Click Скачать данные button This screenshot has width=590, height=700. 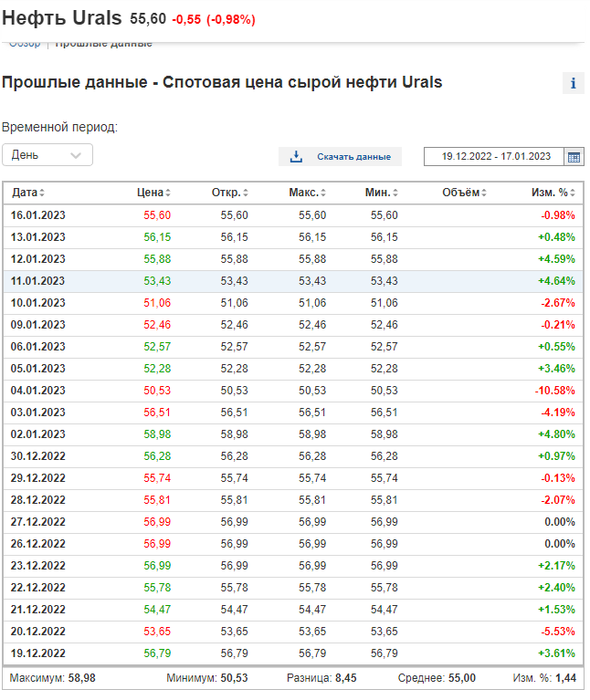tap(340, 157)
